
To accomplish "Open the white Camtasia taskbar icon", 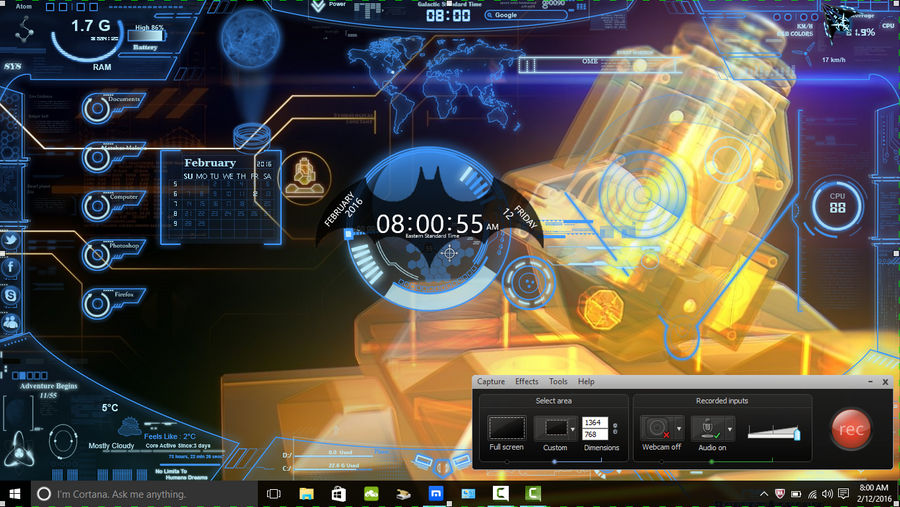I will pyautogui.click(x=501, y=494).
